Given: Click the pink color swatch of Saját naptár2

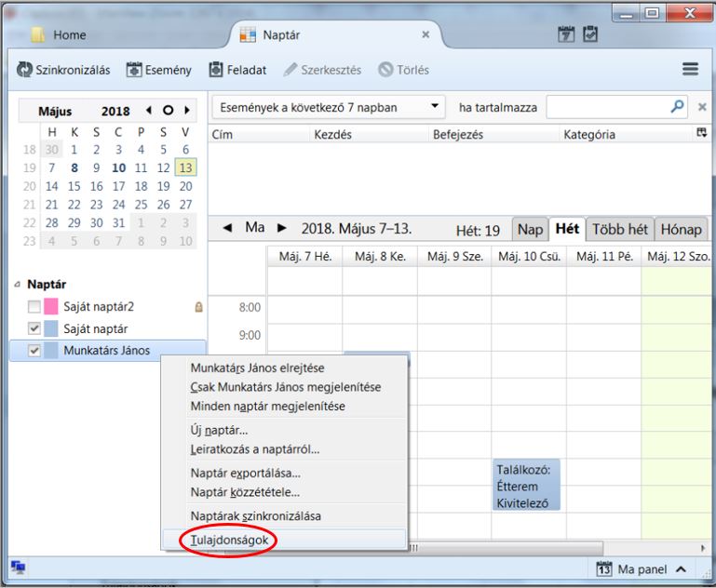Looking at the screenshot, I should (51, 306).
